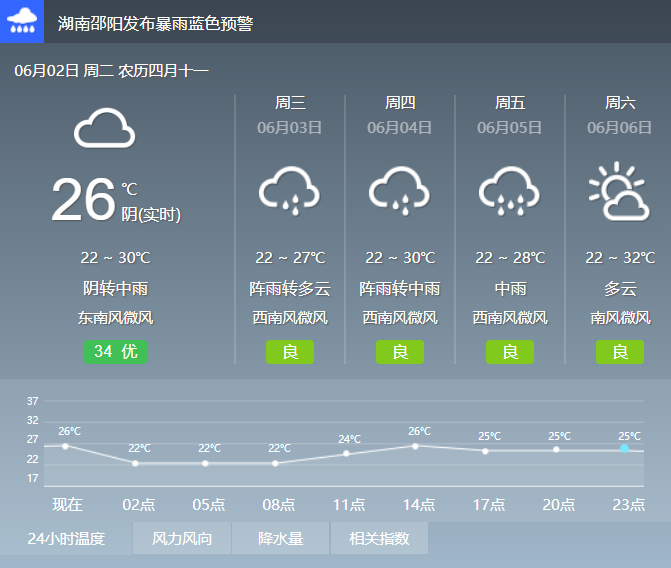This screenshot has width=671, height=568.
Task: Switch to the 24小时温度 tab
Action: (x=66, y=538)
